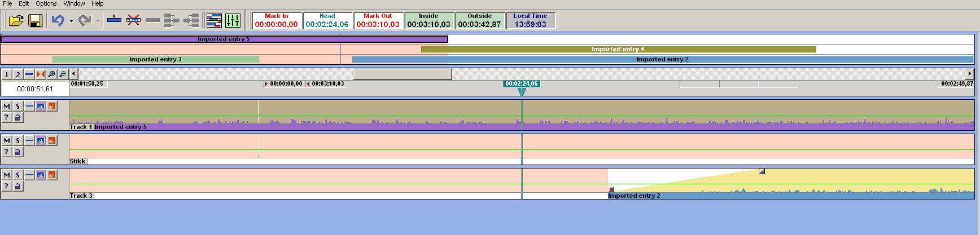Click the delete track icon with red X
Screen dimensions: 980x235
tap(133, 20)
